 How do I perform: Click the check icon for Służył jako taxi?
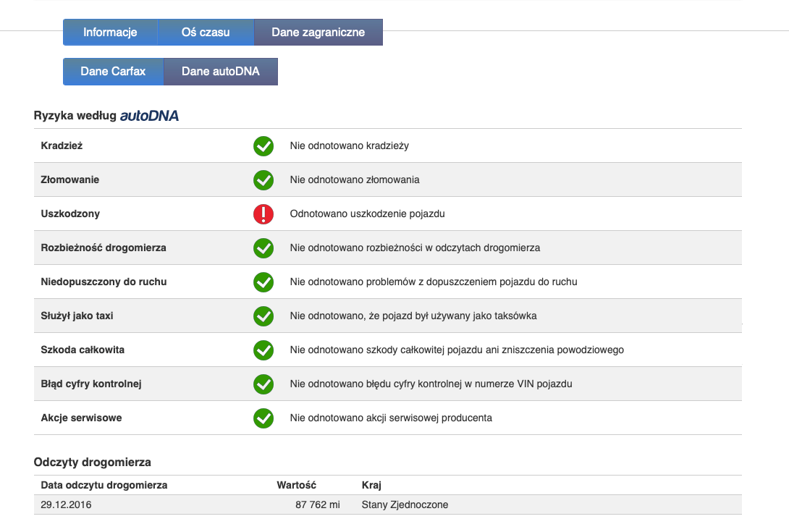pos(263,316)
